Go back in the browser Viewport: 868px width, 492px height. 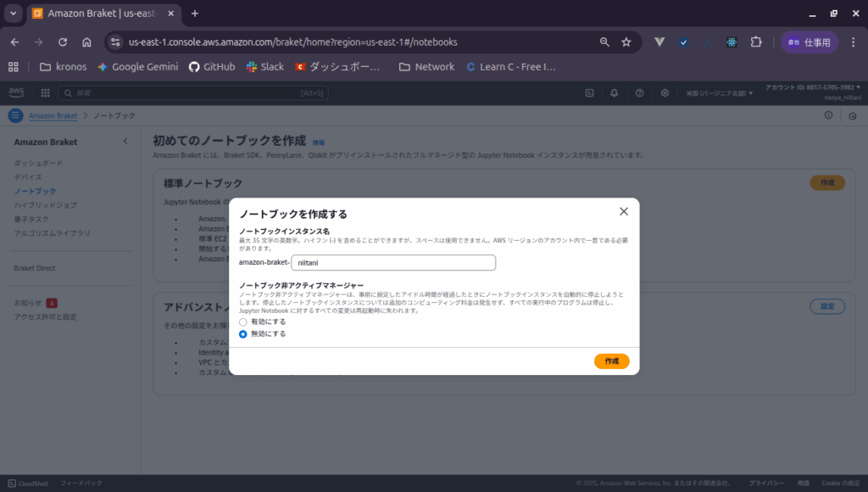pyautogui.click(x=15, y=42)
